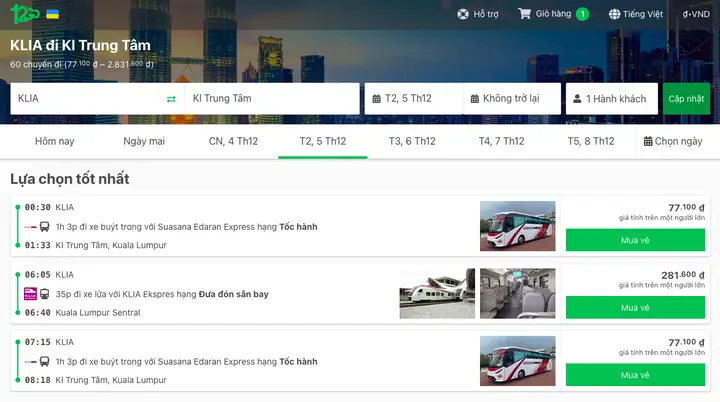
Task: Click bus icon on 00:30 trip
Action: [45, 226]
